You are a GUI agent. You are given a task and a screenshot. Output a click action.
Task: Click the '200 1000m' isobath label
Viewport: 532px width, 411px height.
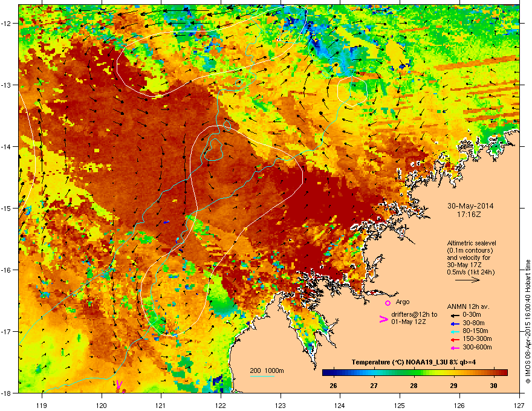[x=267, y=371]
